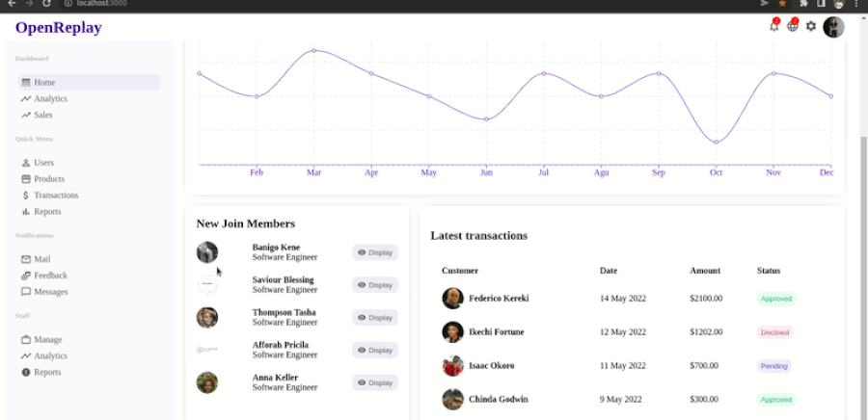Click the Transactions dollar icon
Screen dimensions: 868x420
[x=25, y=196]
